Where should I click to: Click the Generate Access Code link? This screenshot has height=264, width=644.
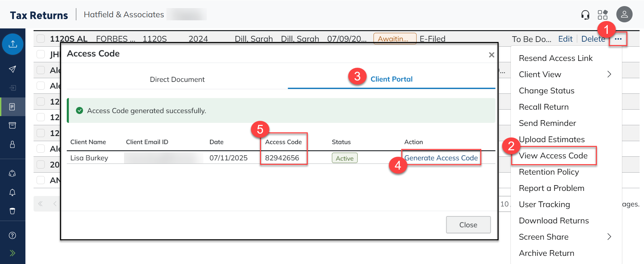(x=441, y=158)
